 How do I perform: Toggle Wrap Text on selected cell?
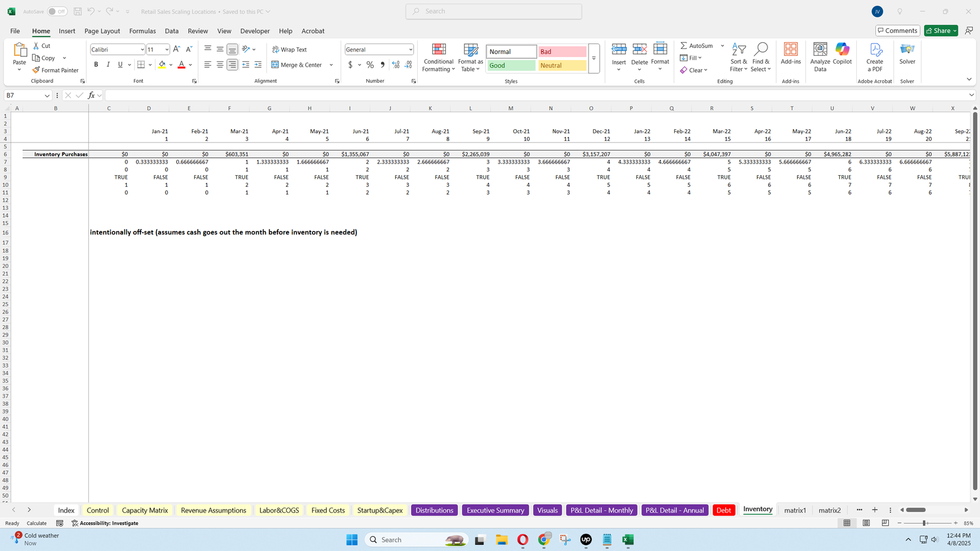tap(289, 50)
